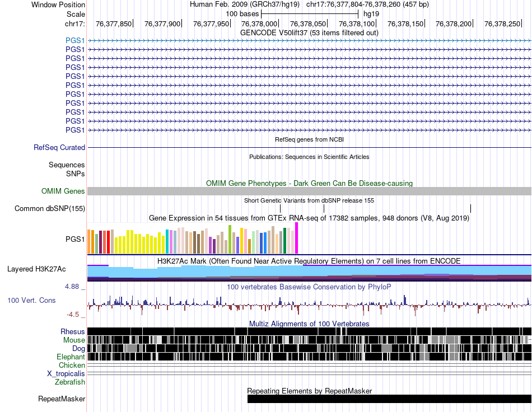532x412 pixels.
Task: Click the "Dog" species label
Action: click(x=78, y=349)
